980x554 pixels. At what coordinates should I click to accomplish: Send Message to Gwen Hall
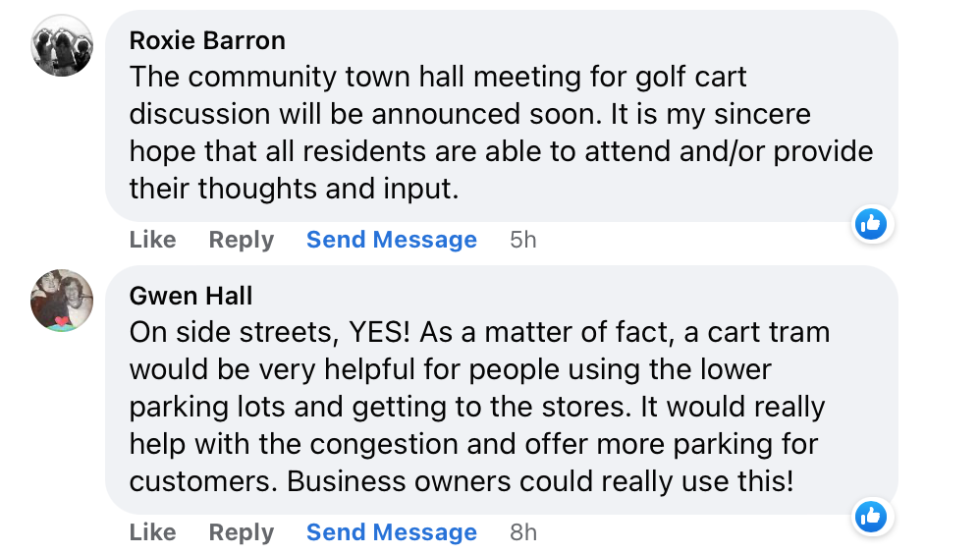391,532
